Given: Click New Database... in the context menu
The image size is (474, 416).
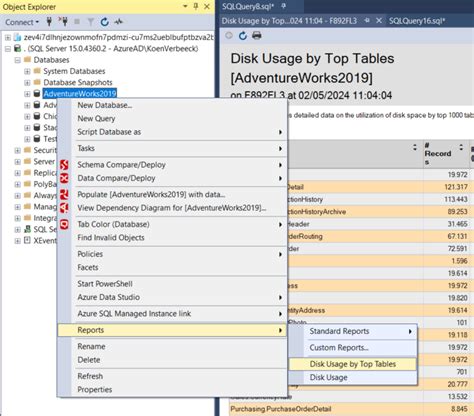Looking at the screenshot, I should click(172, 105).
